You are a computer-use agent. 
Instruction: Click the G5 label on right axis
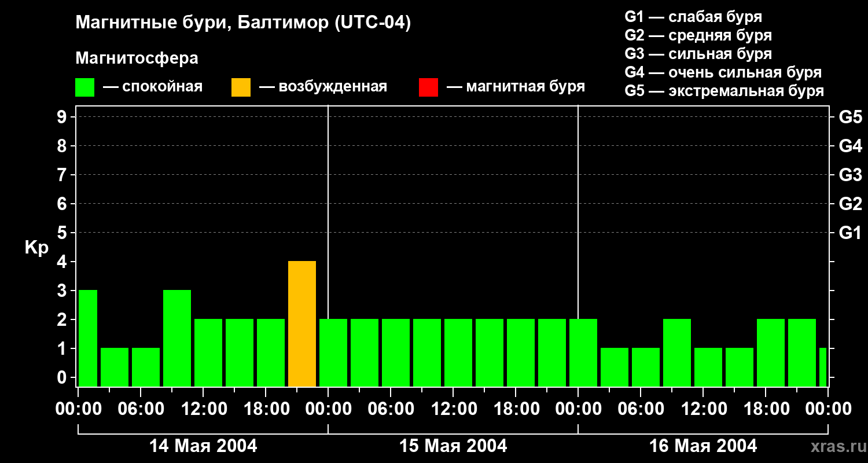coord(850,117)
